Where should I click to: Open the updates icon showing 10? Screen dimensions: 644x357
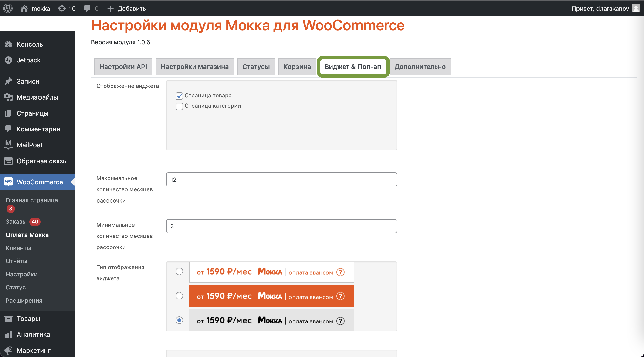tap(62, 9)
